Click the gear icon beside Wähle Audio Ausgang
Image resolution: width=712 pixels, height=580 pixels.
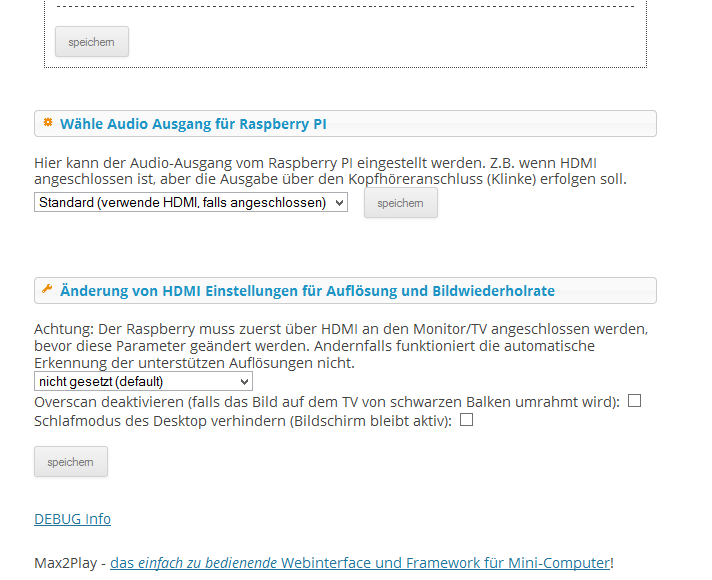point(48,123)
